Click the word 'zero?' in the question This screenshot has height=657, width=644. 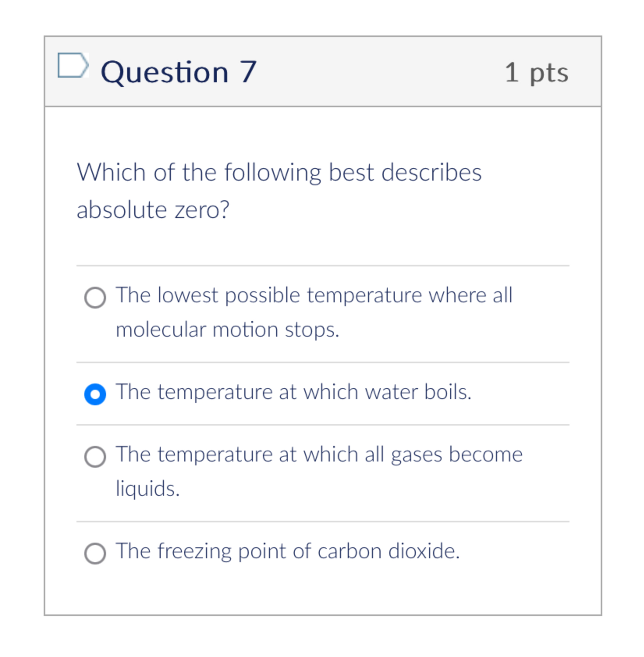tap(202, 210)
